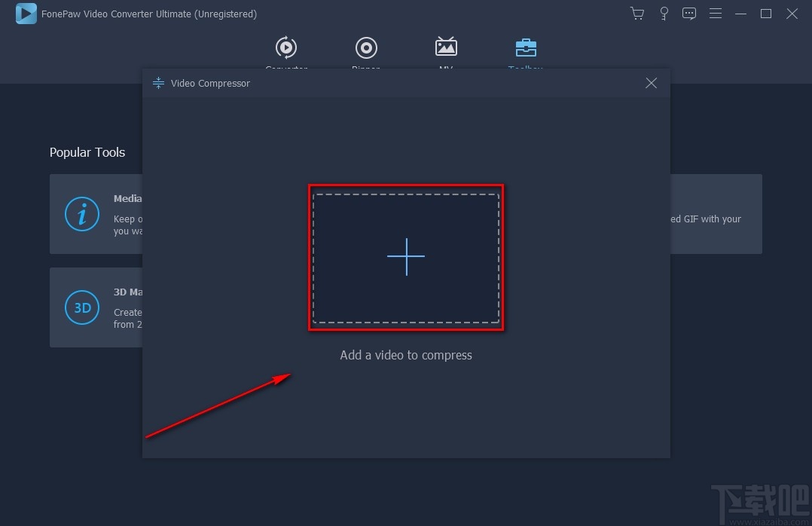Close the FonePaw Video Converter window
Image resolution: width=812 pixels, height=526 pixels.
click(792, 14)
